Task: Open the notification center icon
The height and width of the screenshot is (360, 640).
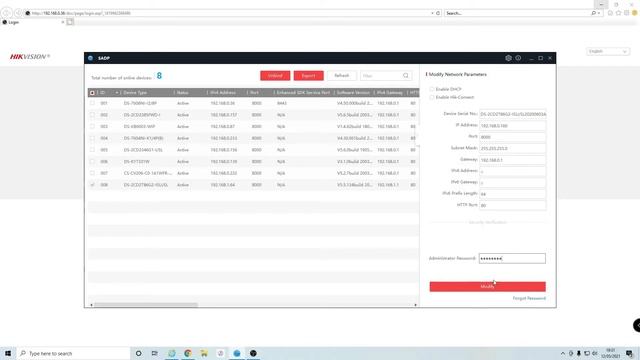Action: coord(629,353)
